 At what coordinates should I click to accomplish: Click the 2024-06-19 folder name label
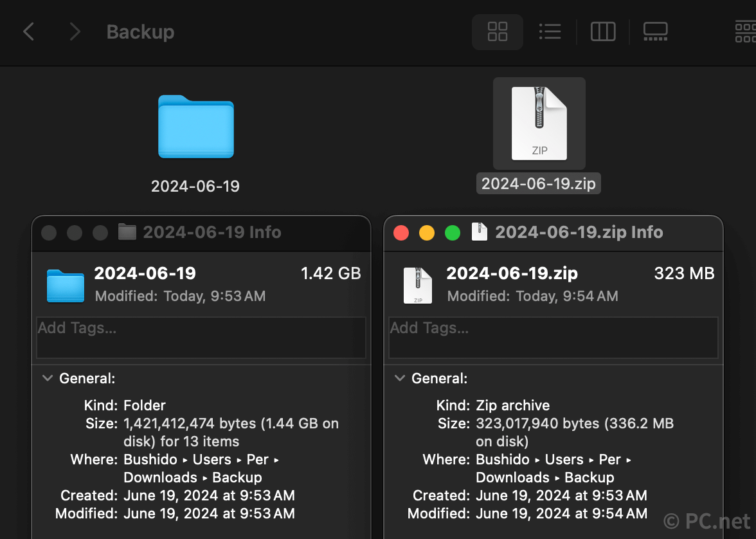(195, 187)
